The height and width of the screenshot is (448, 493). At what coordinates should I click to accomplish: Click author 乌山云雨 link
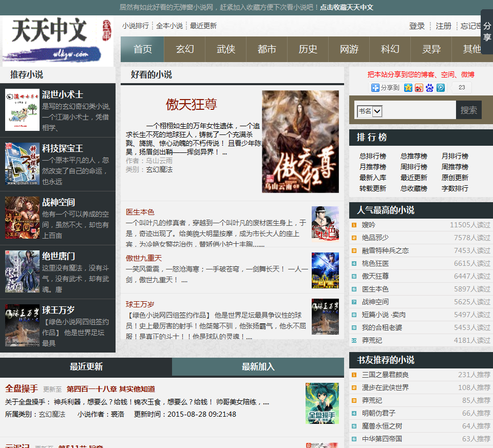point(159,161)
